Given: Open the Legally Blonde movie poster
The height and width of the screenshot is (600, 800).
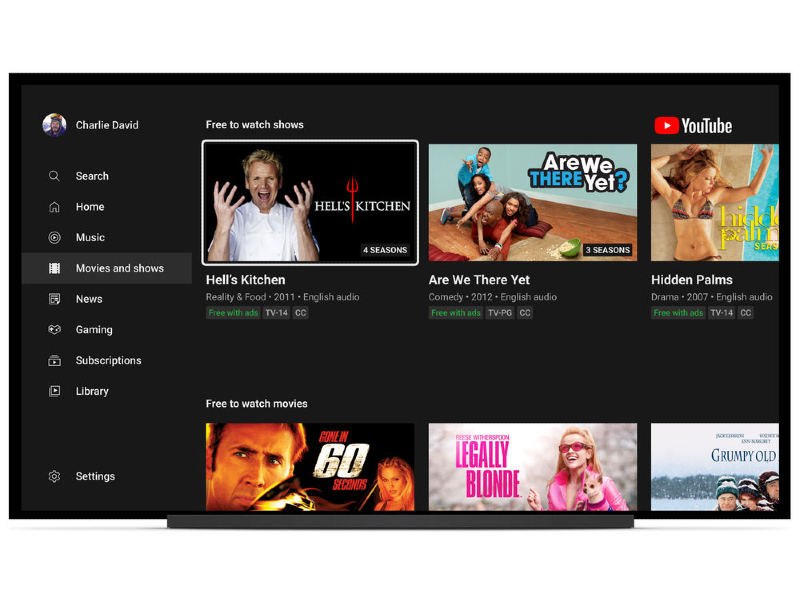Looking at the screenshot, I should click(x=533, y=467).
